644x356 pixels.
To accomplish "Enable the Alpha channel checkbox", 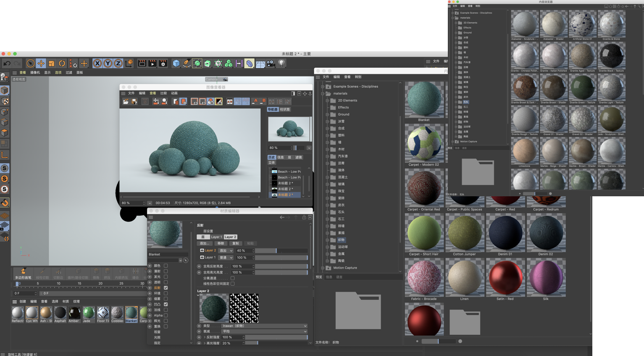I will (166, 315).
